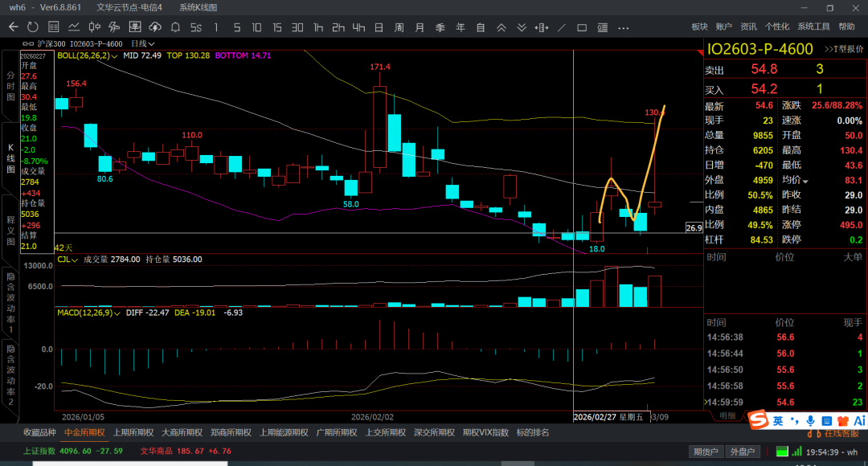868x466 pixels.
Task: Click the double up chevron icon
Action: tap(502, 27)
